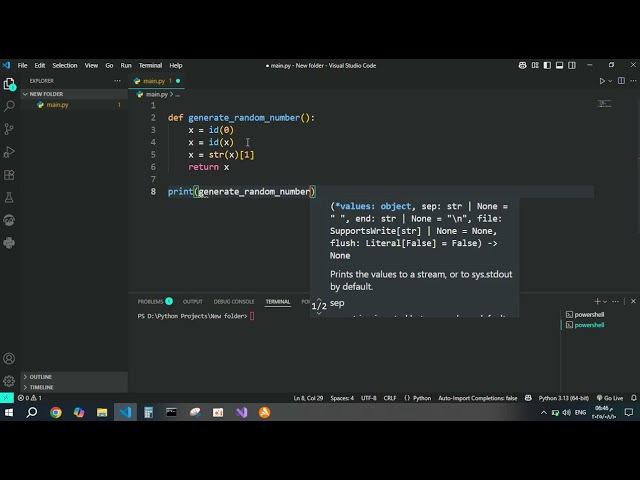Open the Terminal menu
This screenshot has width=640, height=480.
[150, 65]
